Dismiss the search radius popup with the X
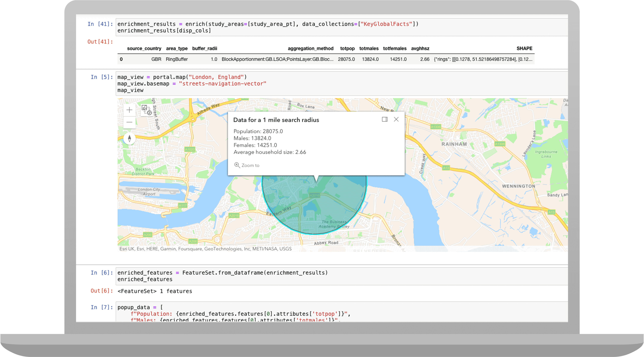Image resolution: width=644 pixels, height=357 pixels. [x=396, y=120]
